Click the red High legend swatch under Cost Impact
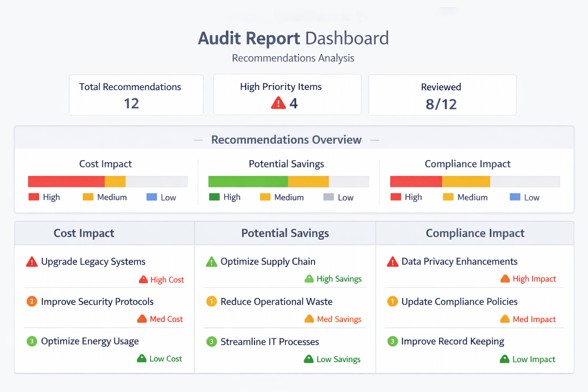 click(x=34, y=197)
